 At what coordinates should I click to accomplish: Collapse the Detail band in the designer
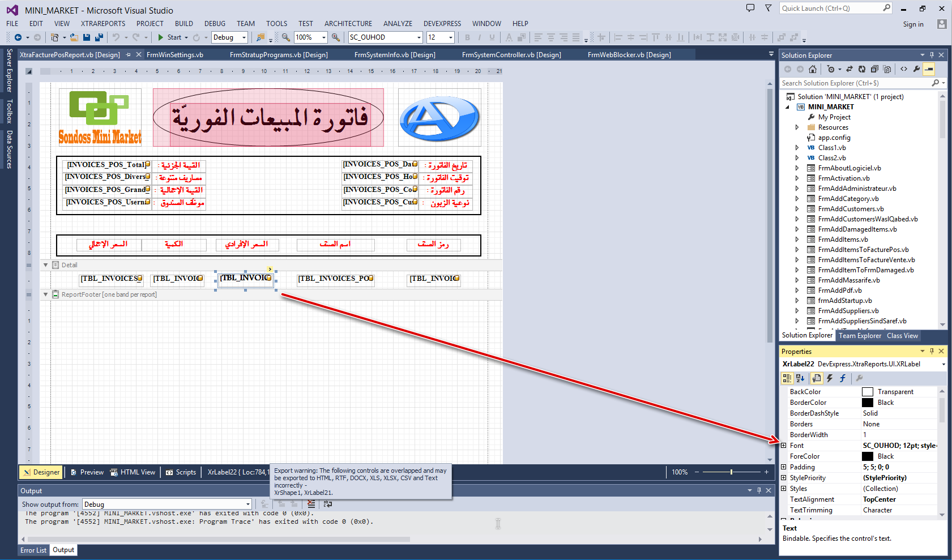(46, 265)
